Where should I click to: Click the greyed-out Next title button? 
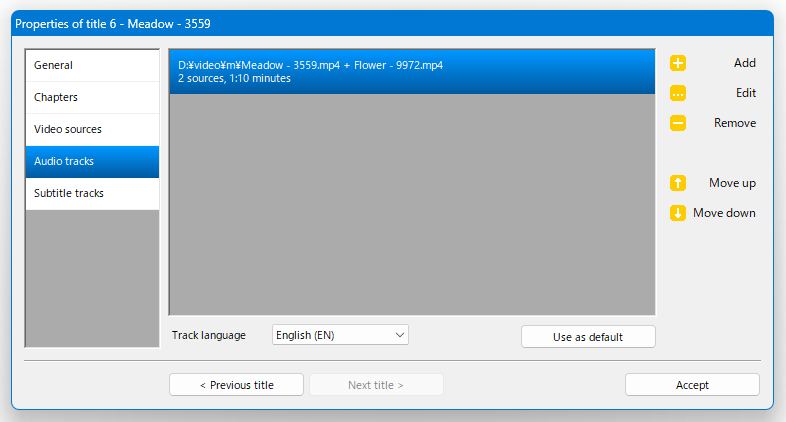376,385
